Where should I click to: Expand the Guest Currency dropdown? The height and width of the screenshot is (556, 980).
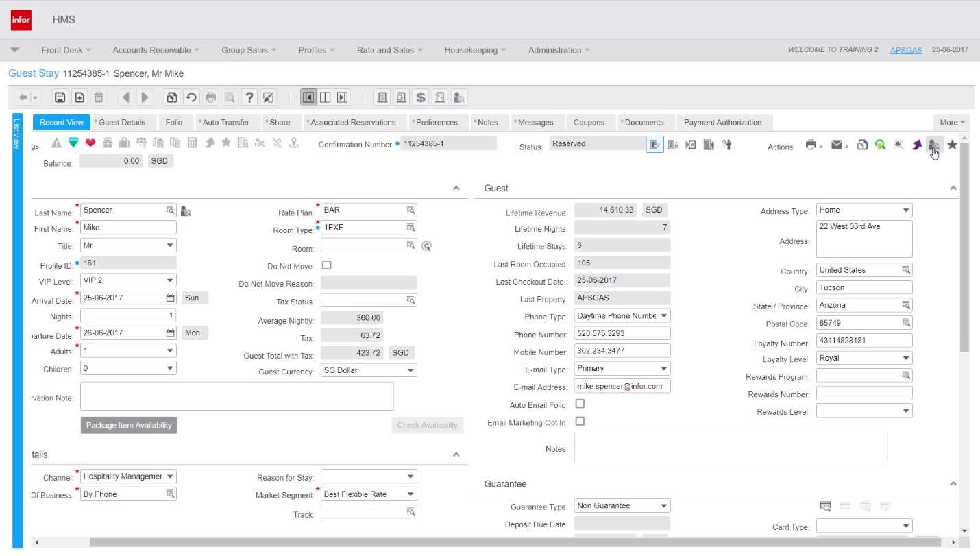pyautogui.click(x=411, y=370)
